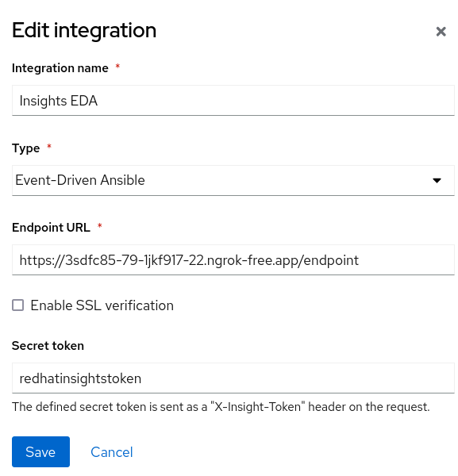The height and width of the screenshot is (476, 458).
Task: Click the 'Integration name' field label
Action: (60, 68)
